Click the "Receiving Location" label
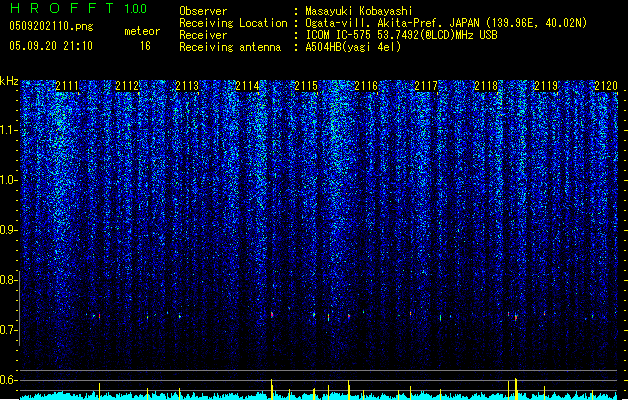 tap(233, 23)
